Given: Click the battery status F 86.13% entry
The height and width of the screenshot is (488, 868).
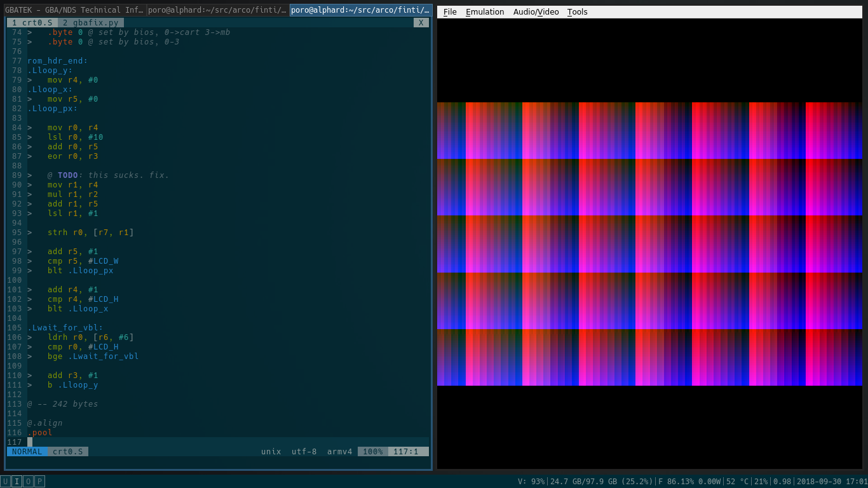Looking at the screenshot, I should click(689, 482).
